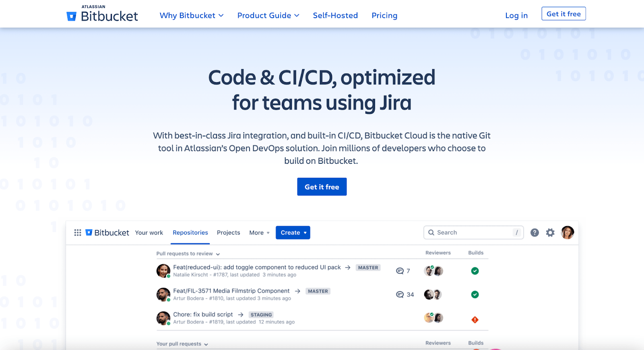644x350 pixels.
Task: Click the comment icon showing 7
Action: coord(400,271)
